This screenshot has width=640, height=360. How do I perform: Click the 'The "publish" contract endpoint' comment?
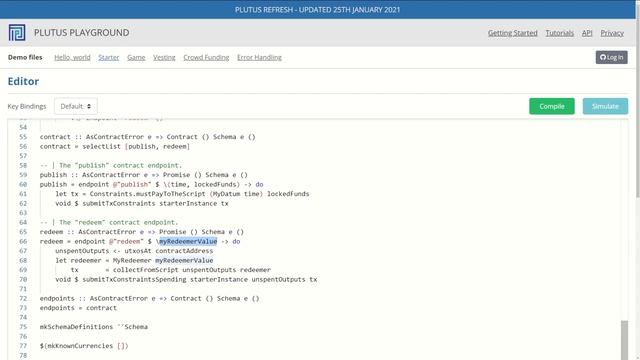click(120, 165)
